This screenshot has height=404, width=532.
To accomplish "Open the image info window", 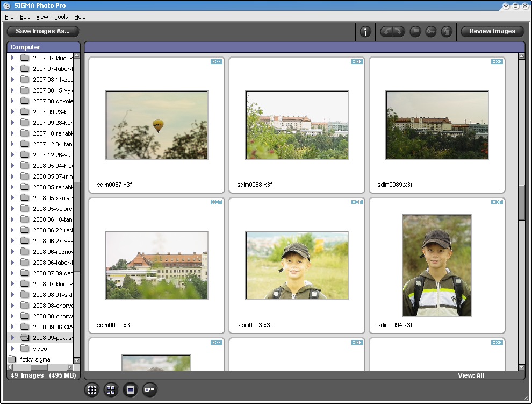I will pos(365,32).
